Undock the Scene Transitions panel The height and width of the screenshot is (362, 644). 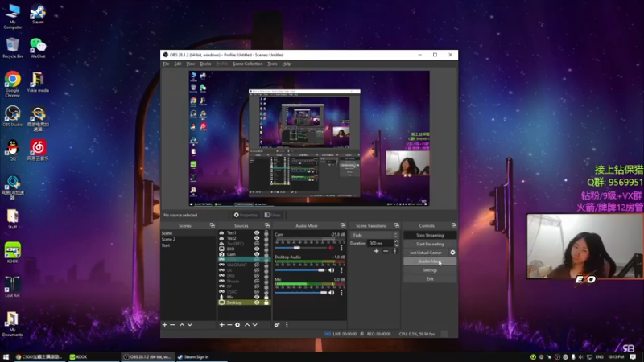(397, 225)
